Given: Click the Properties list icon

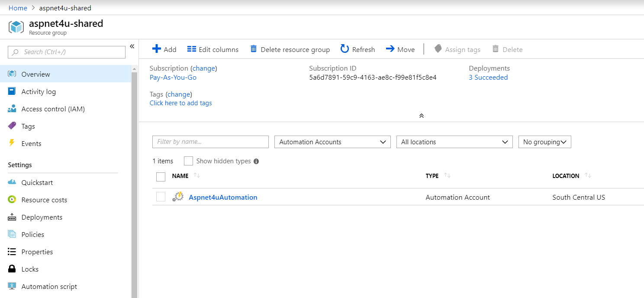Looking at the screenshot, I should click(12, 252).
